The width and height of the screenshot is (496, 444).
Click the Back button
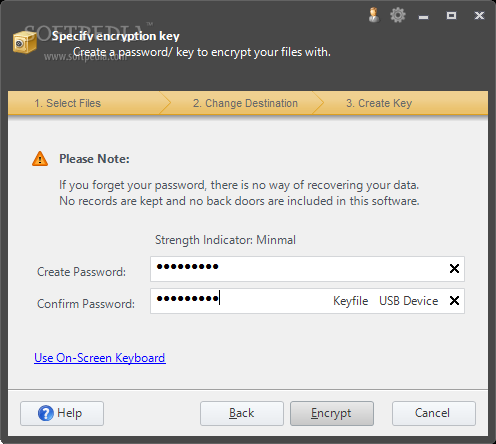tap(242, 413)
